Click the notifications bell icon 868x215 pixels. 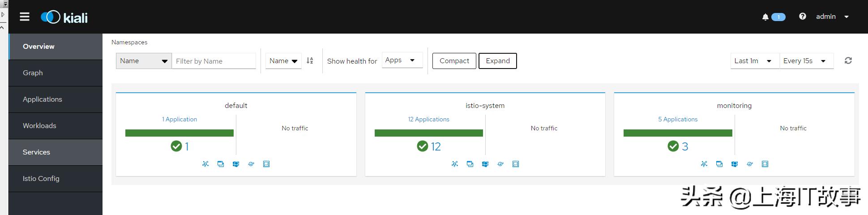pos(765,17)
